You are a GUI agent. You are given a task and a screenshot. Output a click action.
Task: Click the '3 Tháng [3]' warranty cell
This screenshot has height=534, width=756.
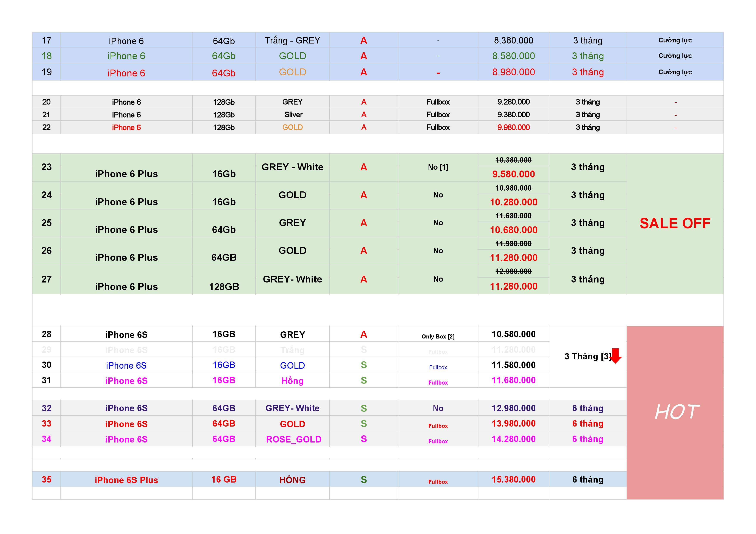tap(588, 357)
